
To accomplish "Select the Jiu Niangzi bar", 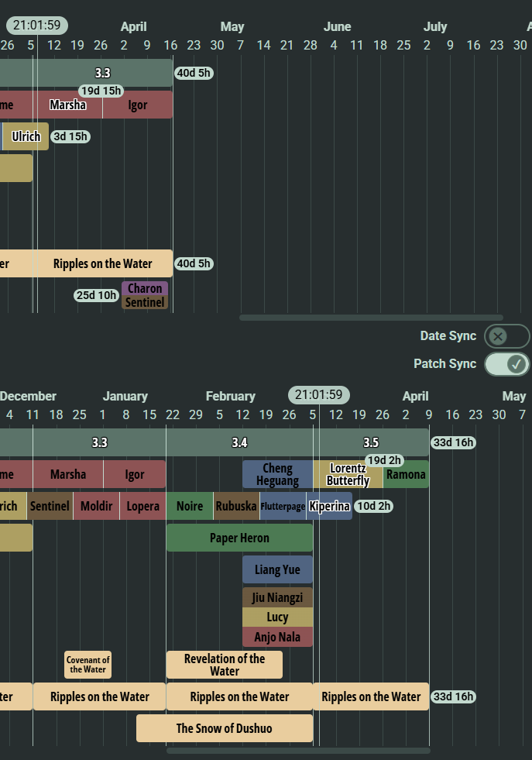I will [x=278, y=597].
